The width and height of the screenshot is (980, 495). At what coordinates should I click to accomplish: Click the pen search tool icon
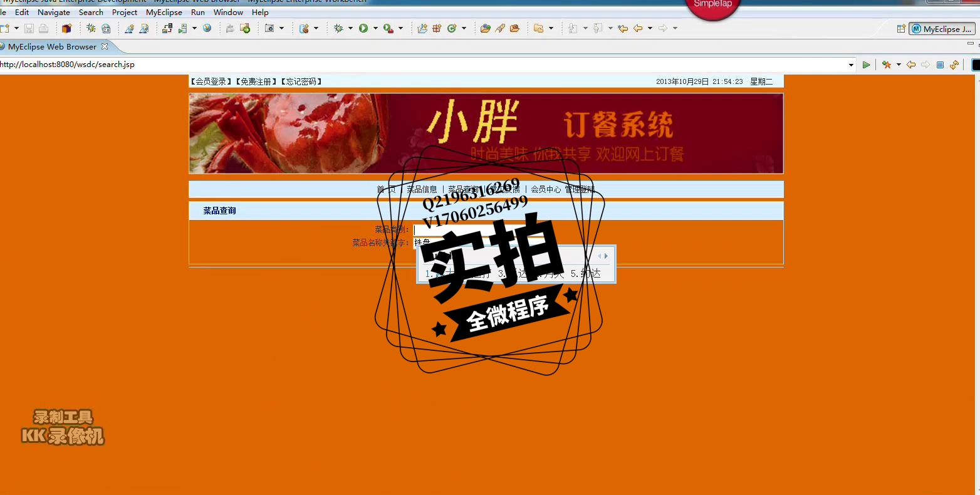click(x=500, y=28)
